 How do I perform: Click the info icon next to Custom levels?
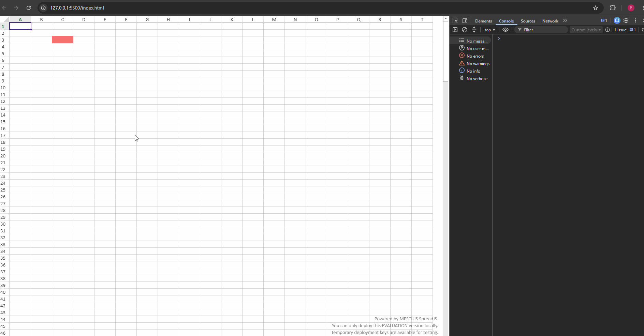click(x=608, y=30)
